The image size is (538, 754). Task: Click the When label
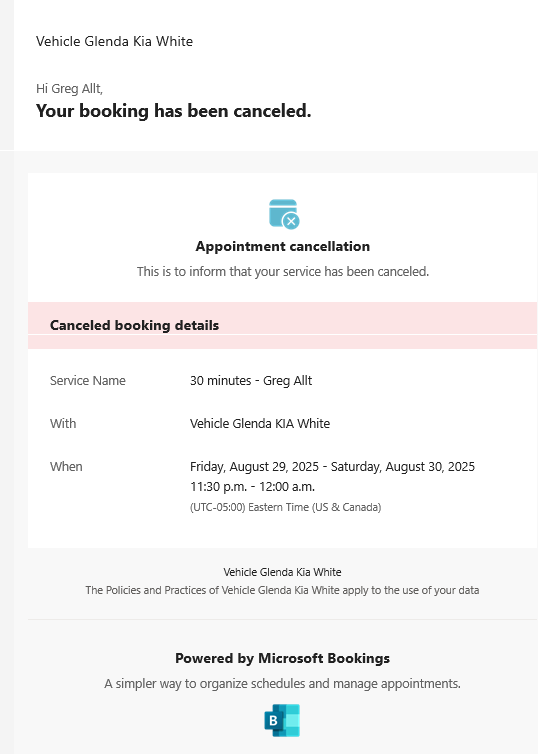coord(66,467)
